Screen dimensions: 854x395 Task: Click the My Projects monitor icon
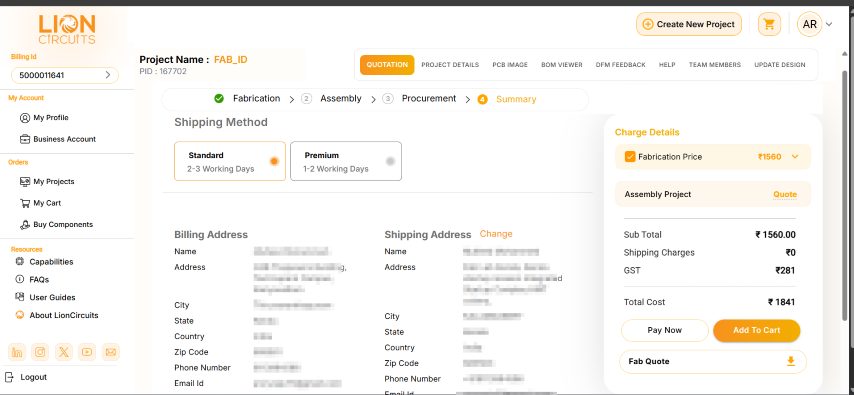click(25, 181)
